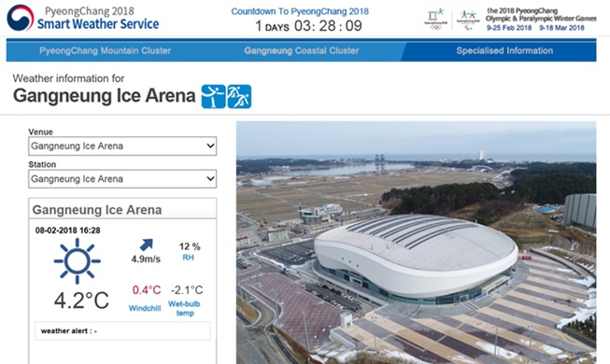Click the 0.4°C windchill value
Viewport: 610px width, 364px height.
click(147, 290)
